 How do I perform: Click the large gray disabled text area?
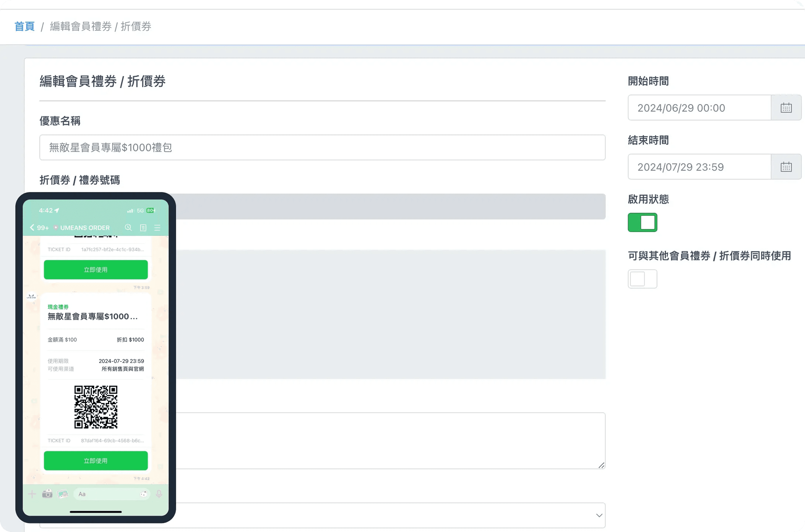[x=390, y=314]
